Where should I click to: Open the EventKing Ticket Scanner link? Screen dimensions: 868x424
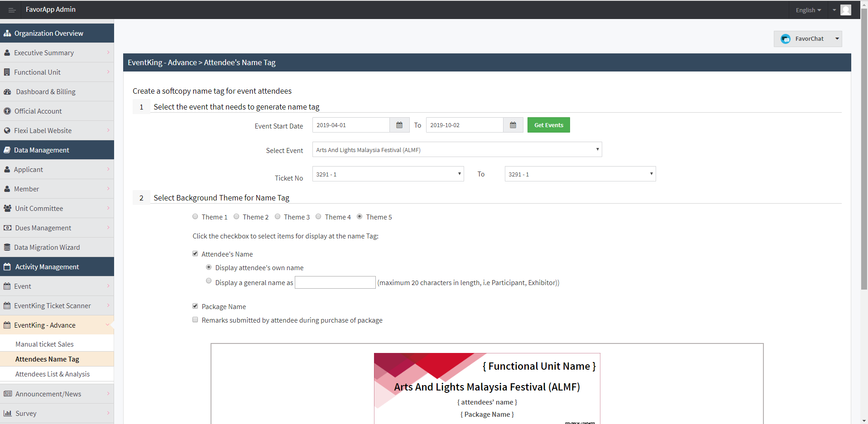coord(53,306)
